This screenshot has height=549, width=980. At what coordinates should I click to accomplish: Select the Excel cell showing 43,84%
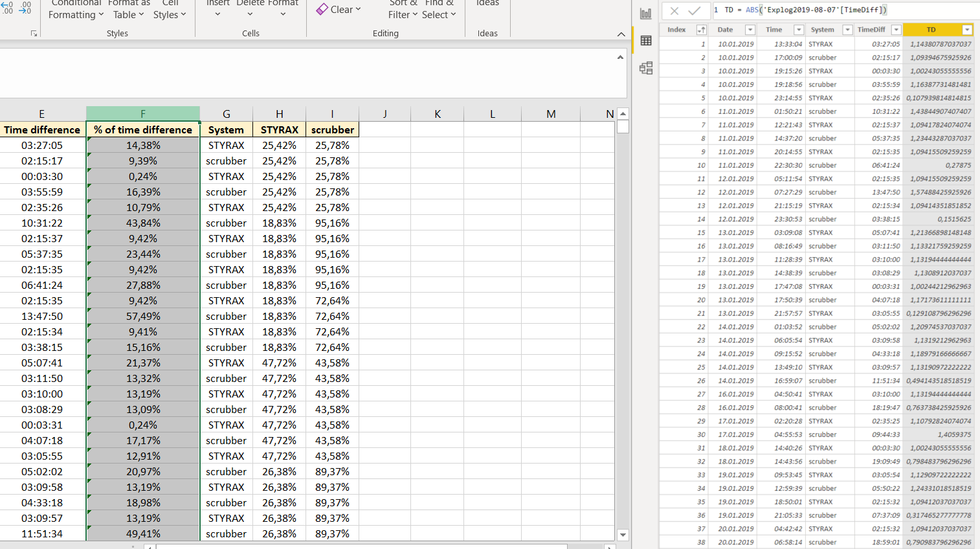[x=143, y=223]
